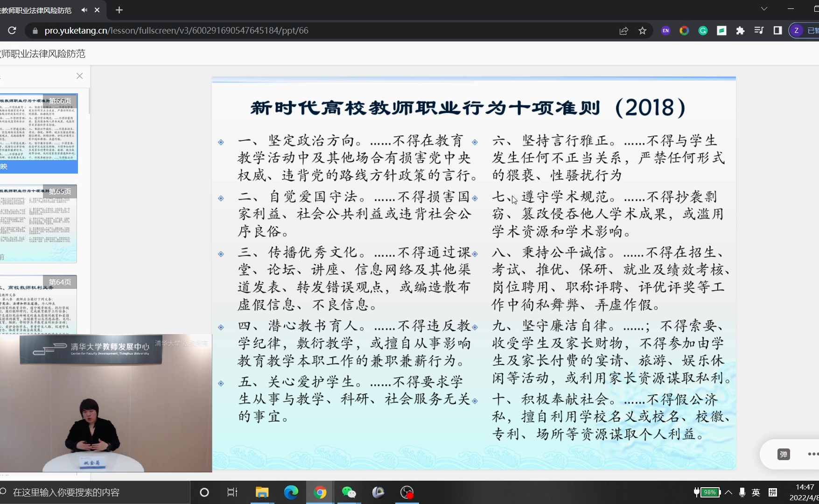Open the profile menu via the Z avatar
Screen dimensions: 819x504
coord(797,30)
